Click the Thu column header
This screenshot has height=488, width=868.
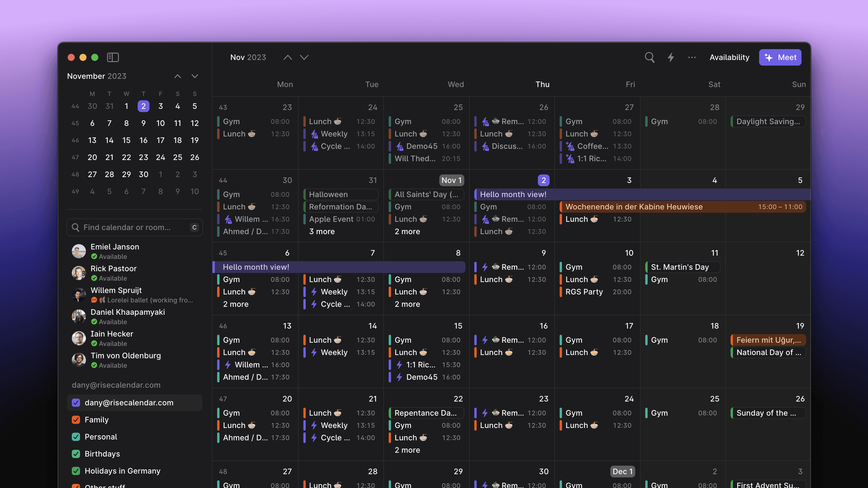click(x=543, y=84)
